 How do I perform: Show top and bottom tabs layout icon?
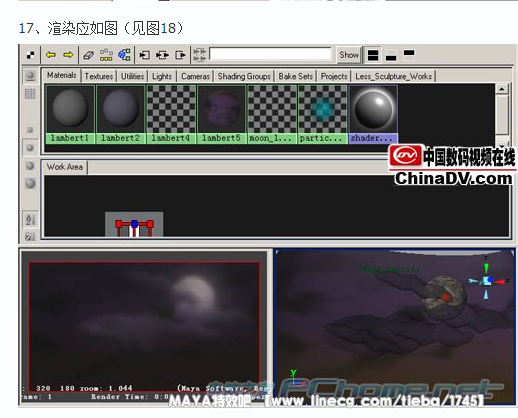[x=373, y=55]
